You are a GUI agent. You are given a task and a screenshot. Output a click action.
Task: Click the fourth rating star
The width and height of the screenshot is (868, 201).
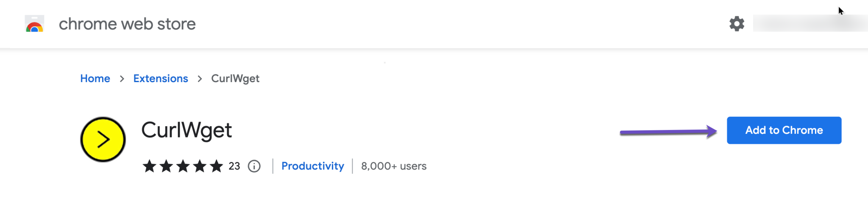[200, 166]
